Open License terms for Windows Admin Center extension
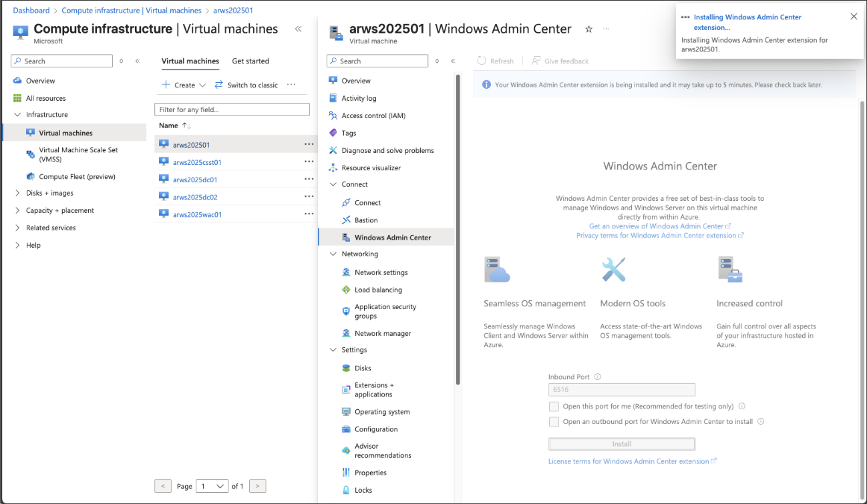This screenshot has width=867, height=504. (629, 461)
